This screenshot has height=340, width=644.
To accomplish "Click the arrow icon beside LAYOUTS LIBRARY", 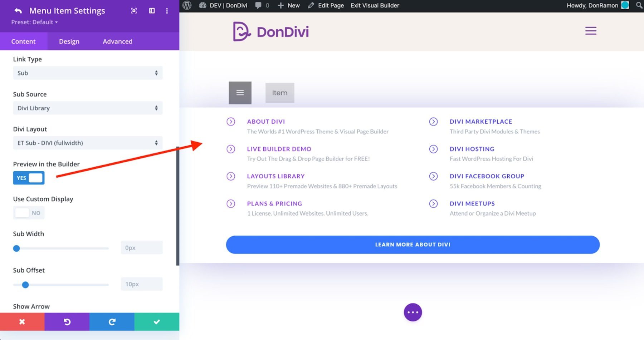I will coord(231,176).
